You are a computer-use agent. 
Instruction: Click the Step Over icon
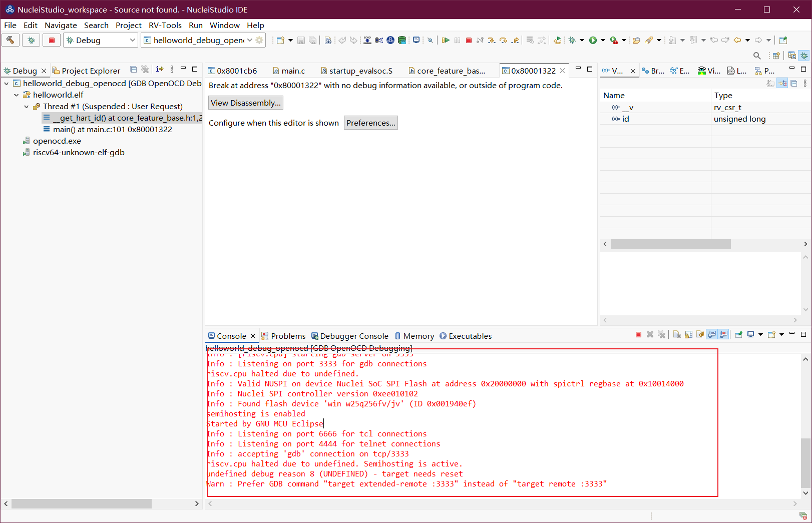(x=503, y=40)
